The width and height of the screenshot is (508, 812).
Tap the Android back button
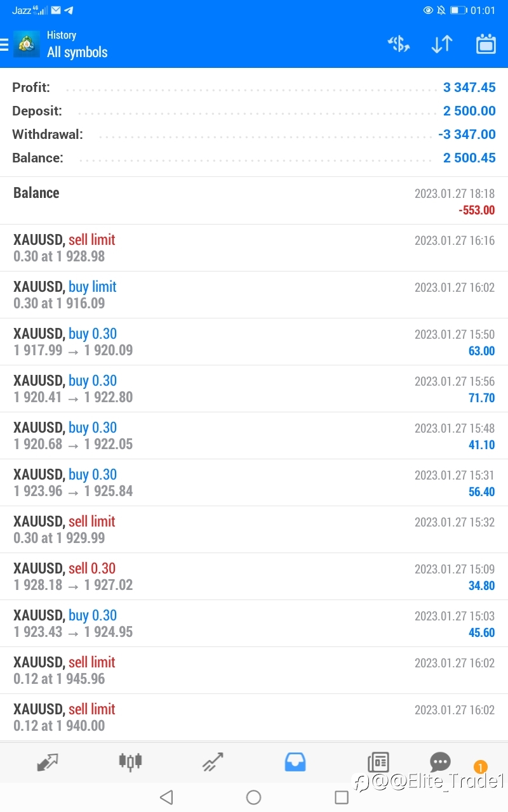point(166,797)
